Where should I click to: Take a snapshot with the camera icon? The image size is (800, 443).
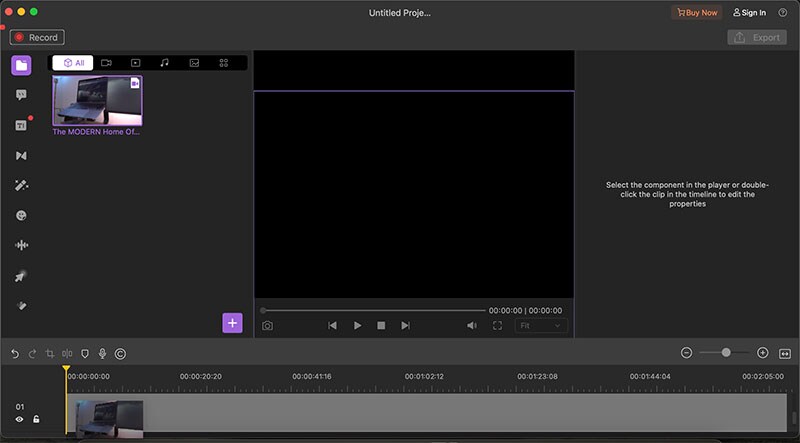tap(267, 326)
